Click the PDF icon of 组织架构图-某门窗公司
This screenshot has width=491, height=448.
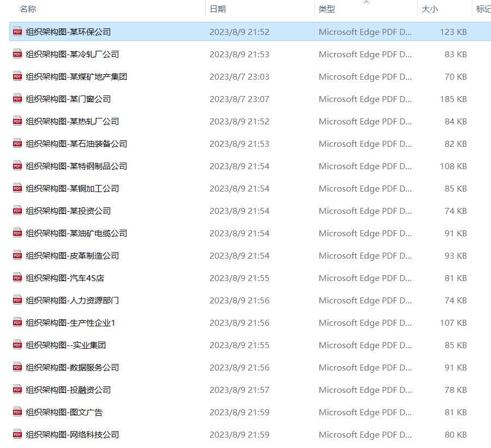tap(17, 99)
